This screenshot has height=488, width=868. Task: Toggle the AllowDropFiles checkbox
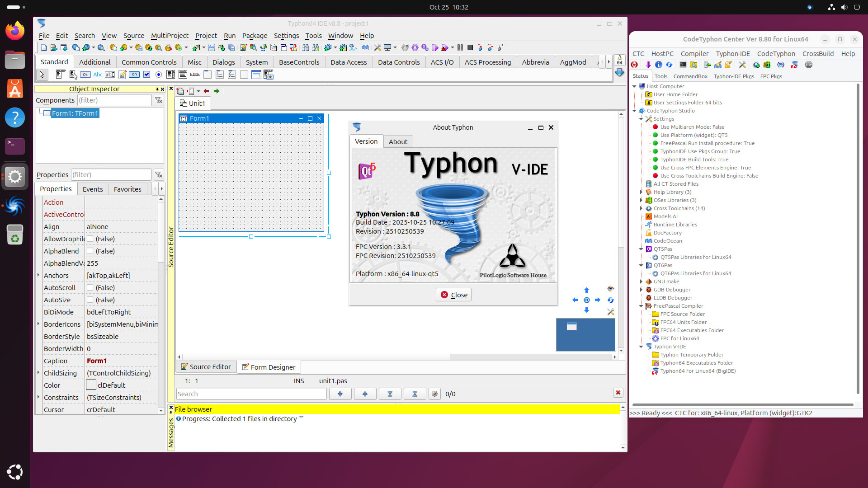click(90, 239)
